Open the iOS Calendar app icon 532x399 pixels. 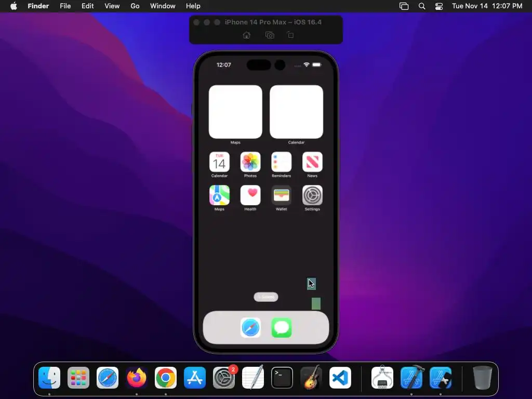(219, 162)
